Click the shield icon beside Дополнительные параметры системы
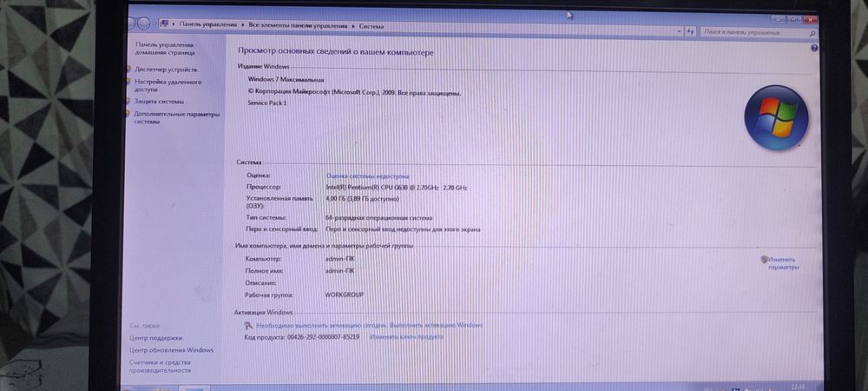 click(128, 114)
